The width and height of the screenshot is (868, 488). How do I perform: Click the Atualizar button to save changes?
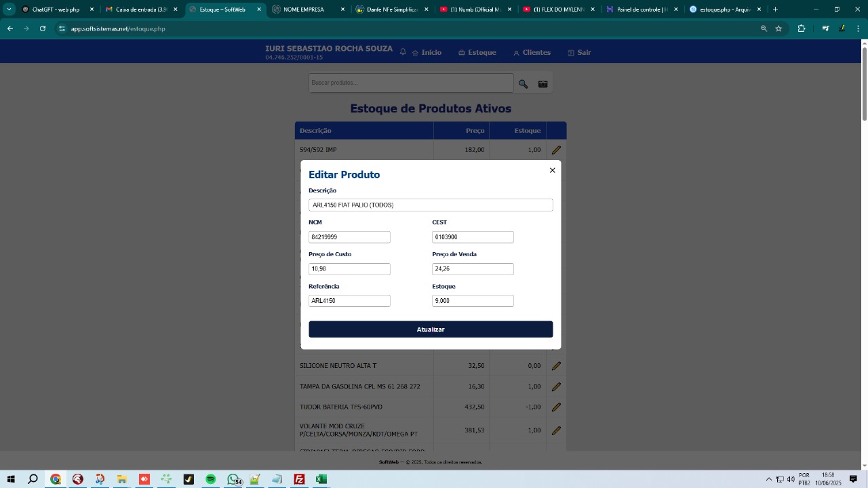[431, 329]
